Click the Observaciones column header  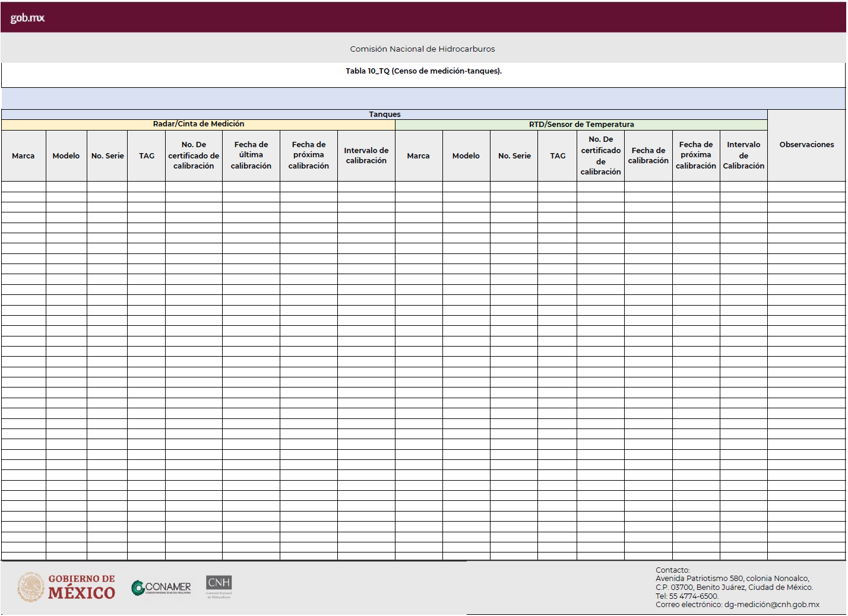coord(806,145)
